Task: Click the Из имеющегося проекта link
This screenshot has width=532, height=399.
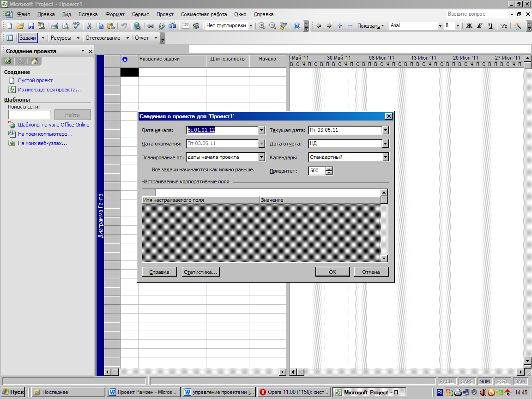Action: (49, 90)
